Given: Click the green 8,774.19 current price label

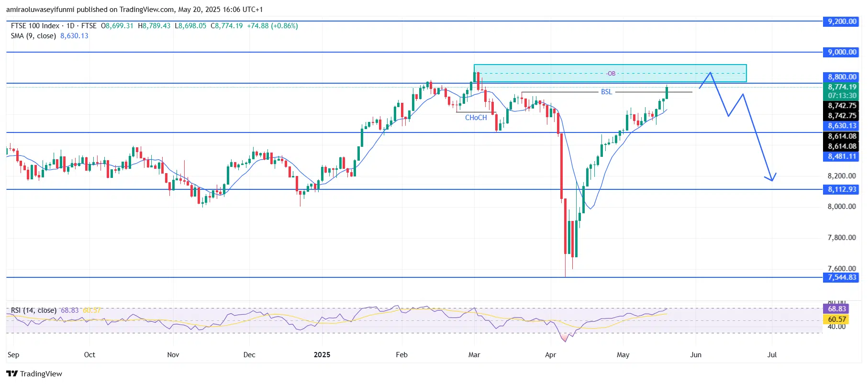Looking at the screenshot, I should 842,87.
